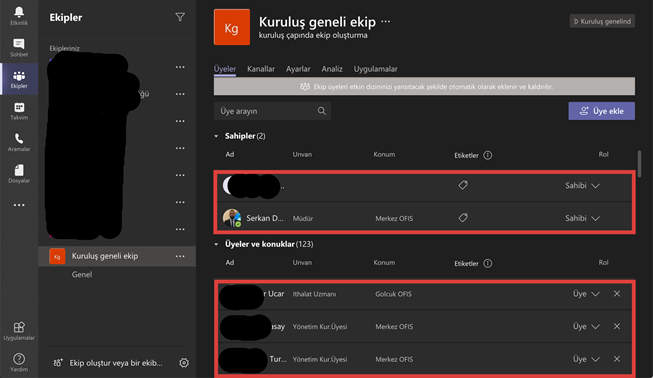Click the Golcuk OFIS location cell

[x=393, y=294]
